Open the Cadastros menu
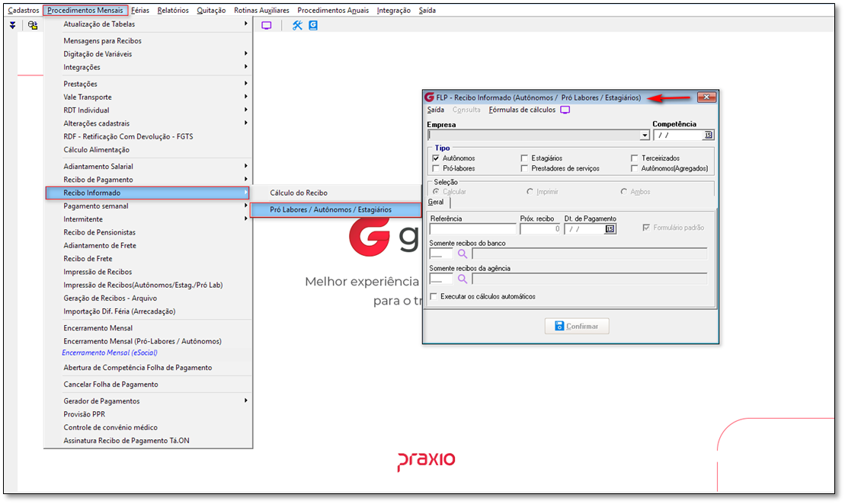Viewport: 845px width, 504px height. point(23,10)
